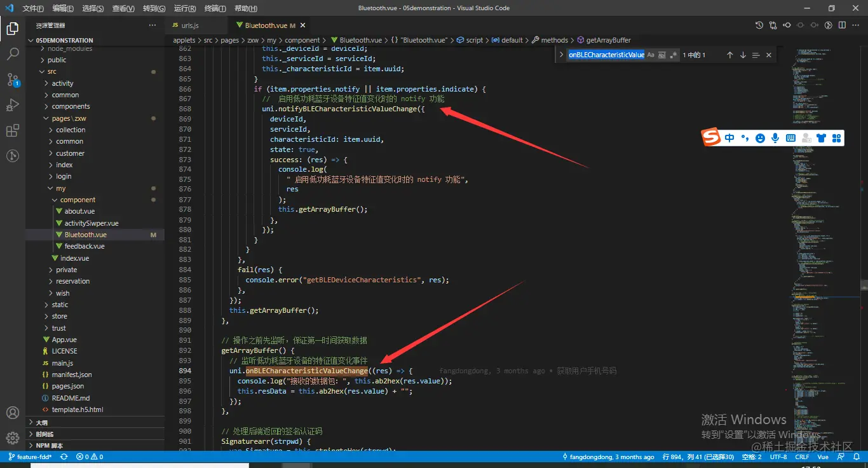Toggle Use Regular Expression in find widget

coord(674,55)
